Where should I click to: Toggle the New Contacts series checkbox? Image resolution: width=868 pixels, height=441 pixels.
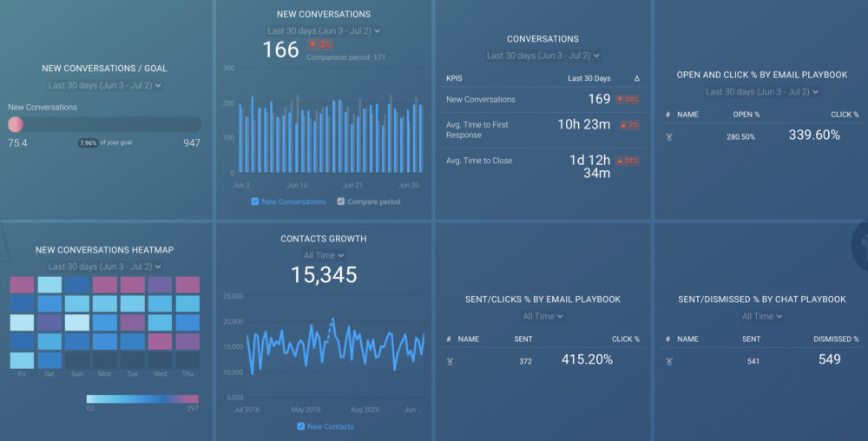coord(300,426)
